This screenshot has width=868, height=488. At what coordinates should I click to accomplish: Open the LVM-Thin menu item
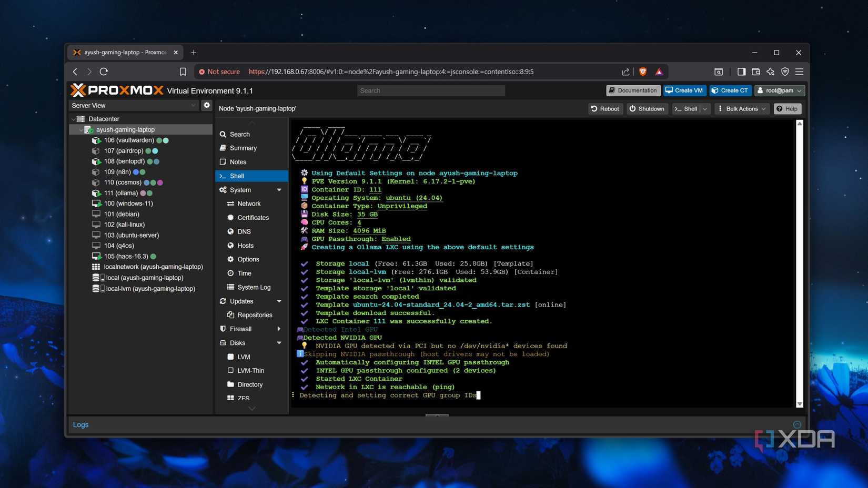click(250, 371)
